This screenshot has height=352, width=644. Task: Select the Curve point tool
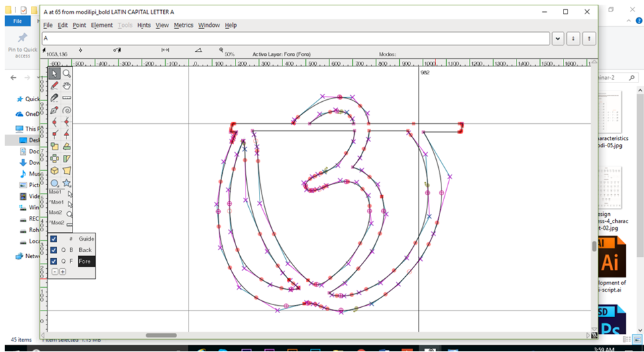[x=54, y=122]
